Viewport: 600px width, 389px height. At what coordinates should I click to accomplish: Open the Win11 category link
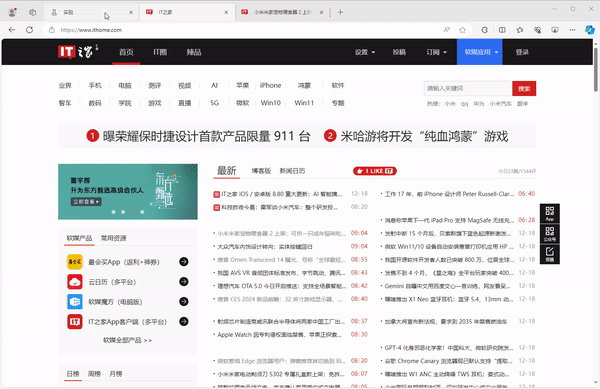(304, 103)
